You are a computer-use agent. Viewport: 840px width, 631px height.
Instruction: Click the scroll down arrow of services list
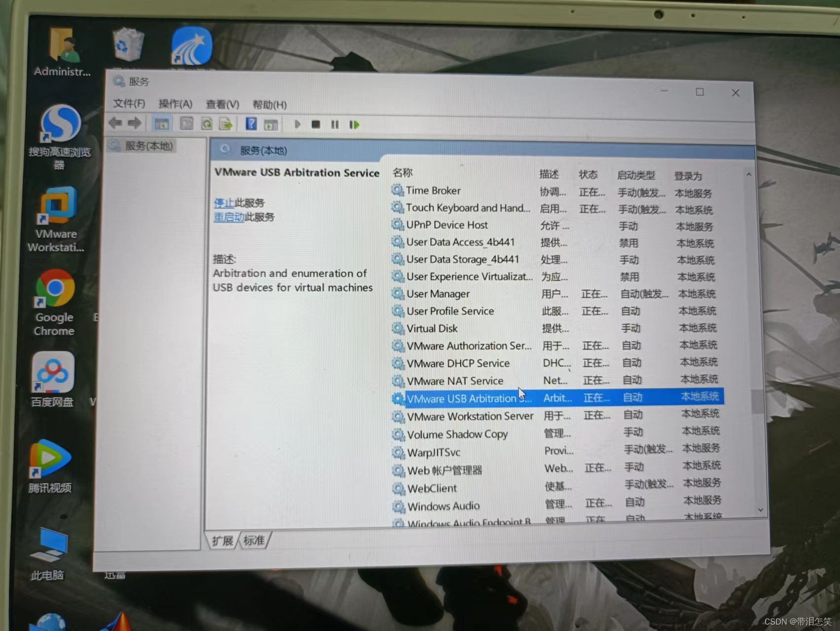(760, 510)
